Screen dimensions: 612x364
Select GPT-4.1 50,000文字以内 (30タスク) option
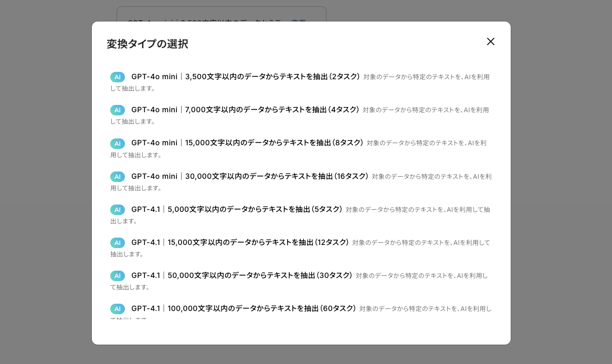301,281
